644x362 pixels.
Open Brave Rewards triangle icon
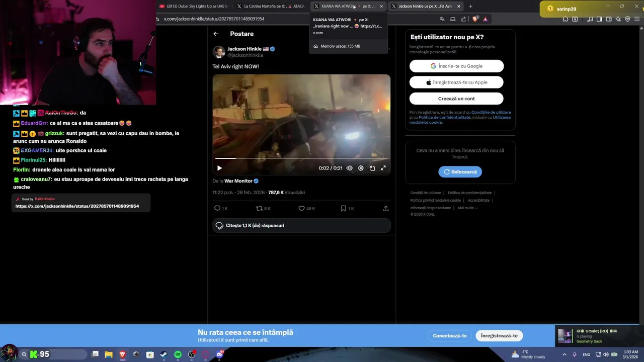pyautogui.click(x=486, y=19)
